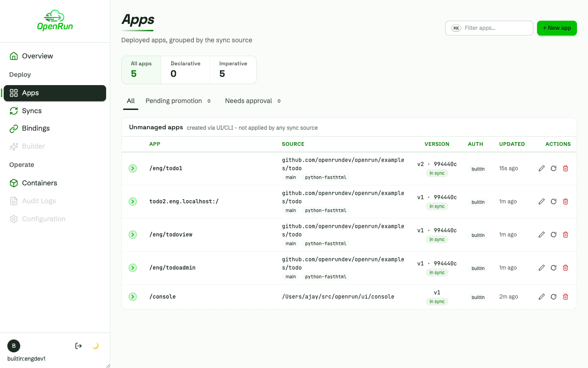Reload the /eng/todoadmin app
Screen dimensions: 588x368
click(554, 268)
